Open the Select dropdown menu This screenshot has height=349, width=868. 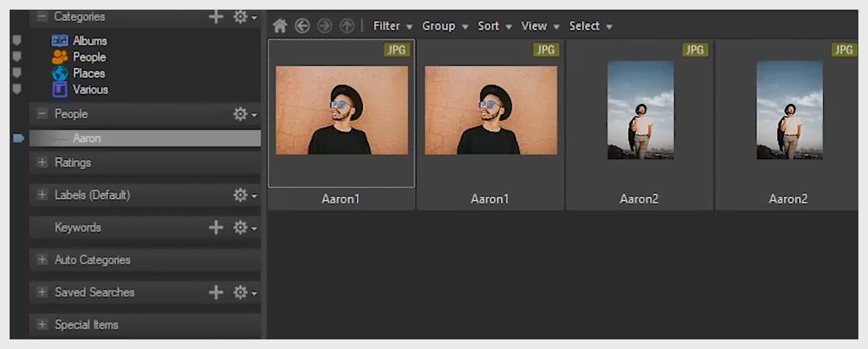click(591, 26)
